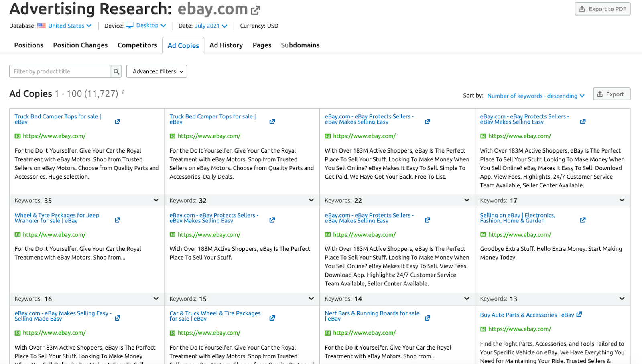
Task: Open external link of eBay Protects Sellers ad, 22 keywords
Action: (427, 122)
